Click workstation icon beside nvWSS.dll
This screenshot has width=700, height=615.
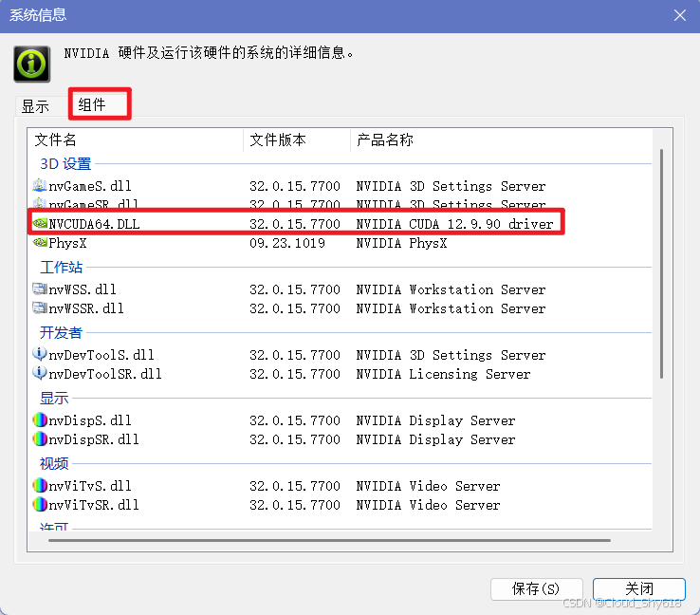[x=40, y=289]
